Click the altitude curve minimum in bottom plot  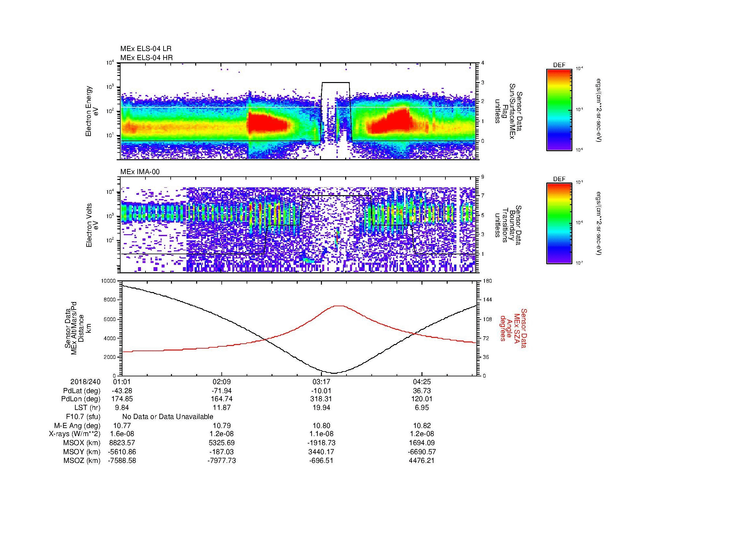334,373
